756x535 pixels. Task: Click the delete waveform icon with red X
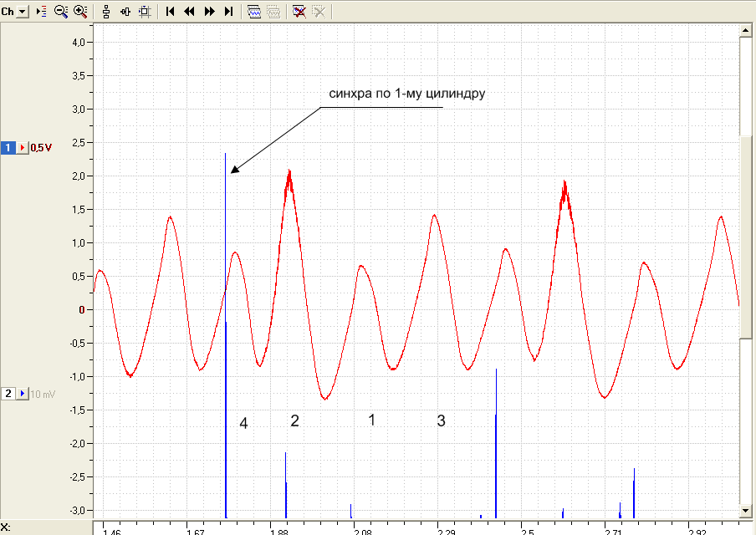pos(299,11)
